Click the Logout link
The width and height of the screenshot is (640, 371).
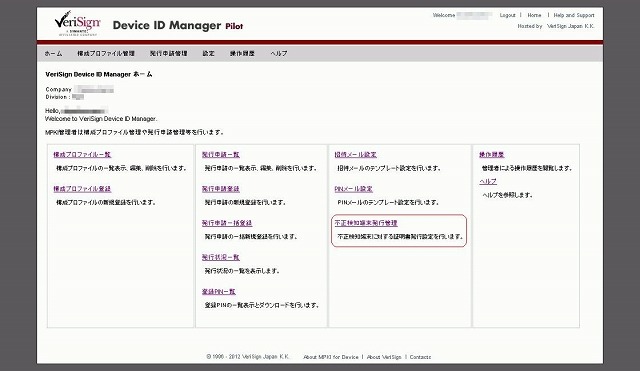tap(507, 15)
